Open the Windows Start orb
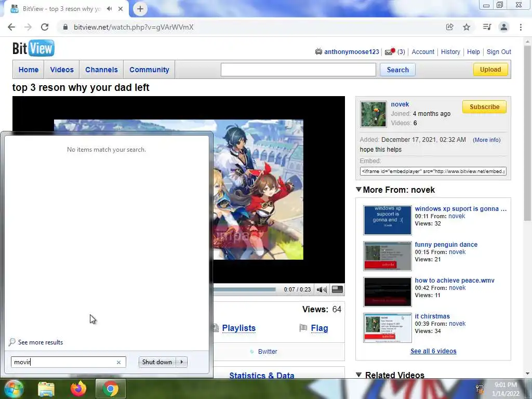Image resolution: width=532 pixels, height=399 pixels. click(x=14, y=389)
